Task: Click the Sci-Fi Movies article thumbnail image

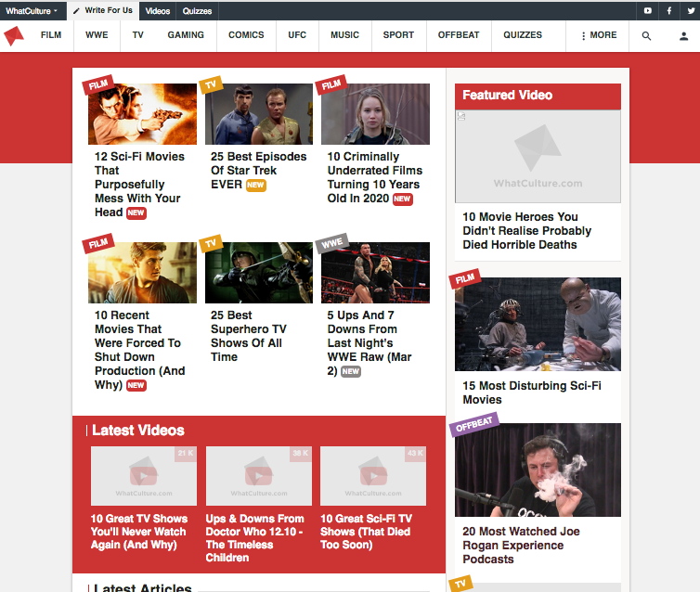Action: point(142,114)
